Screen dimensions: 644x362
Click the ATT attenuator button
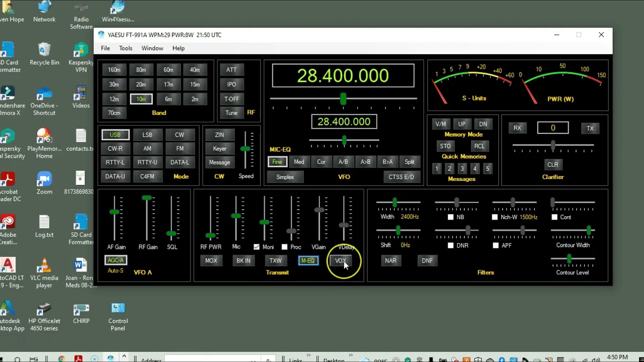coord(231,70)
